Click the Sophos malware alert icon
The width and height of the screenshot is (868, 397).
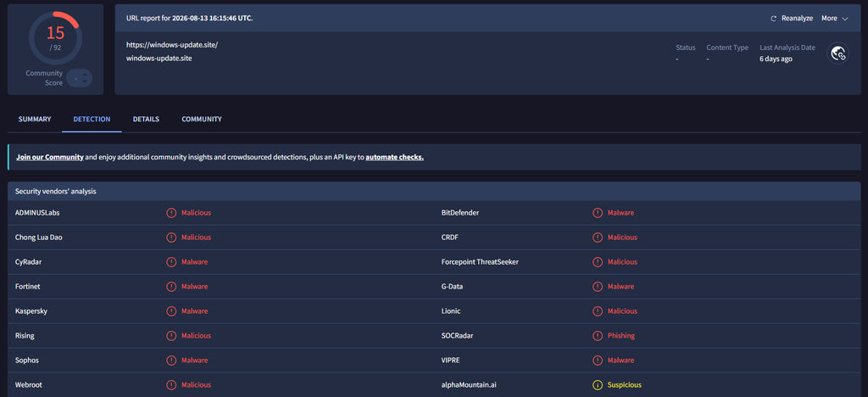[171, 360]
